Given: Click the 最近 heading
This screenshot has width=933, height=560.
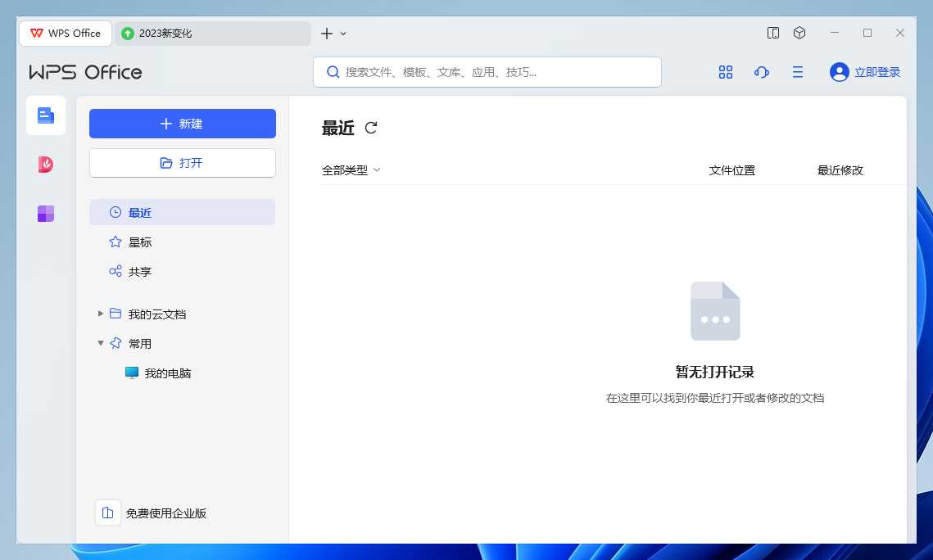Looking at the screenshot, I should click(x=338, y=128).
